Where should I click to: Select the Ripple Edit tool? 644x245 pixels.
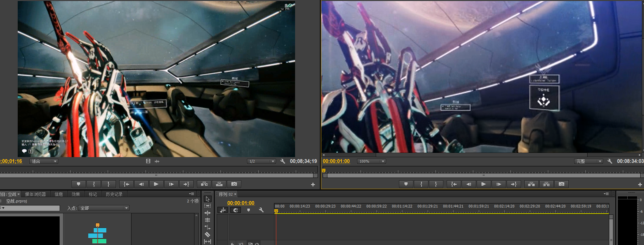click(x=208, y=213)
